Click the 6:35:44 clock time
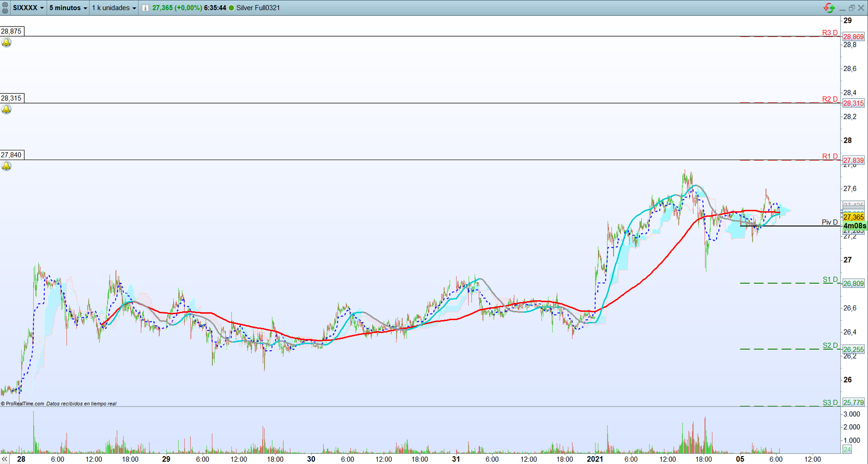Viewport: 868px width, 464px height. (215, 8)
